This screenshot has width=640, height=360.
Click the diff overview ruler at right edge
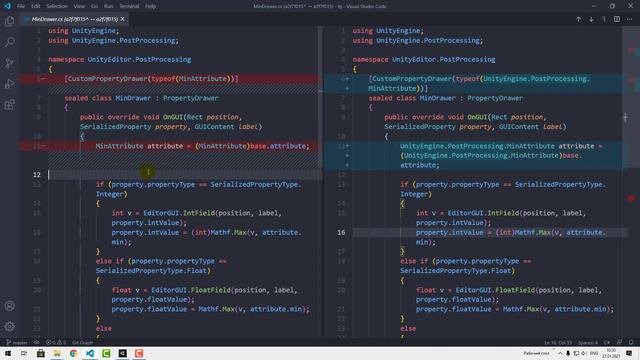[631, 181]
